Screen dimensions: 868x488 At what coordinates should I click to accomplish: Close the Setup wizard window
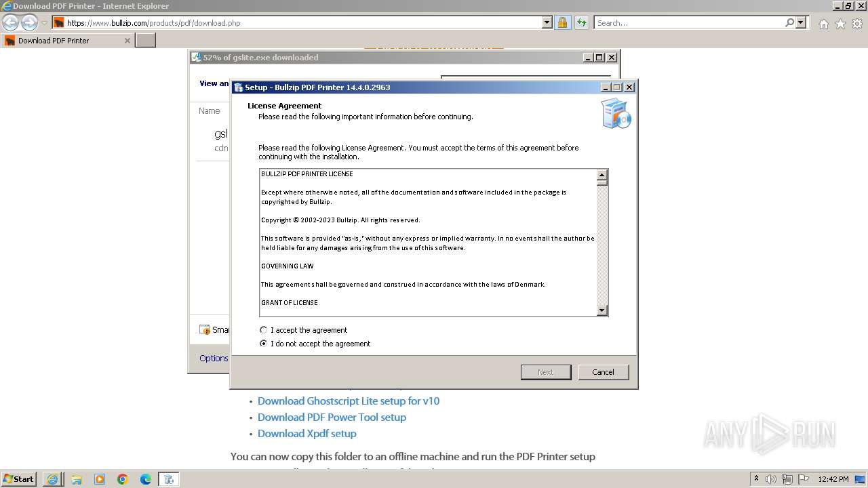pyautogui.click(x=629, y=87)
